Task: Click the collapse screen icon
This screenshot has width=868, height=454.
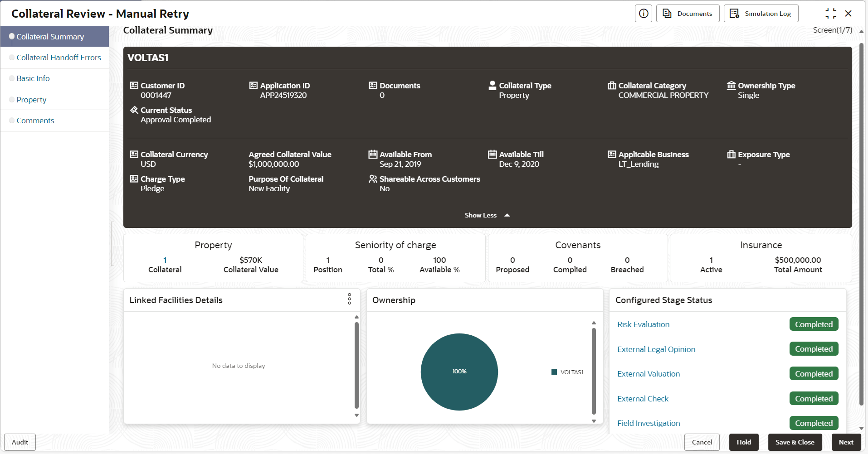Action: pos(830,14)
